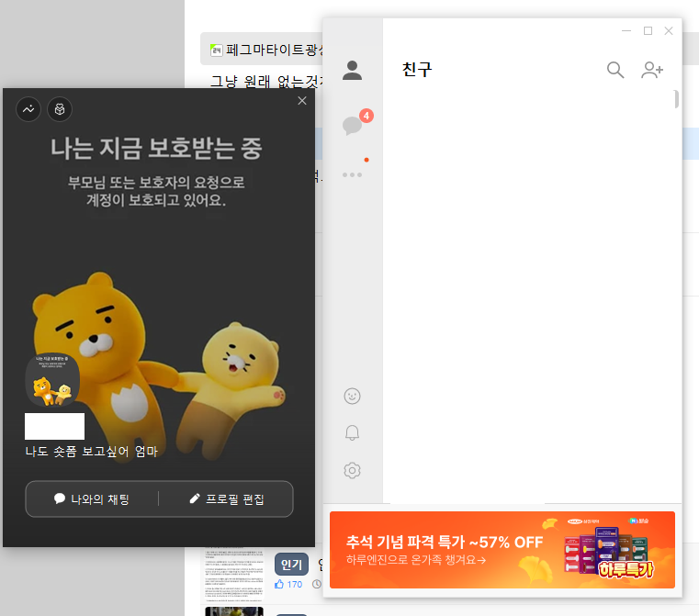Screen dimensions: 699x616
Task: Close the KakaoTalk friends window
Action: click(669, 30)
